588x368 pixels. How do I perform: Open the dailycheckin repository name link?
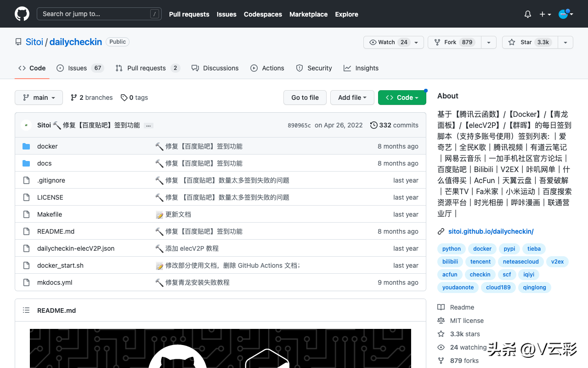[x=76, y=42]
